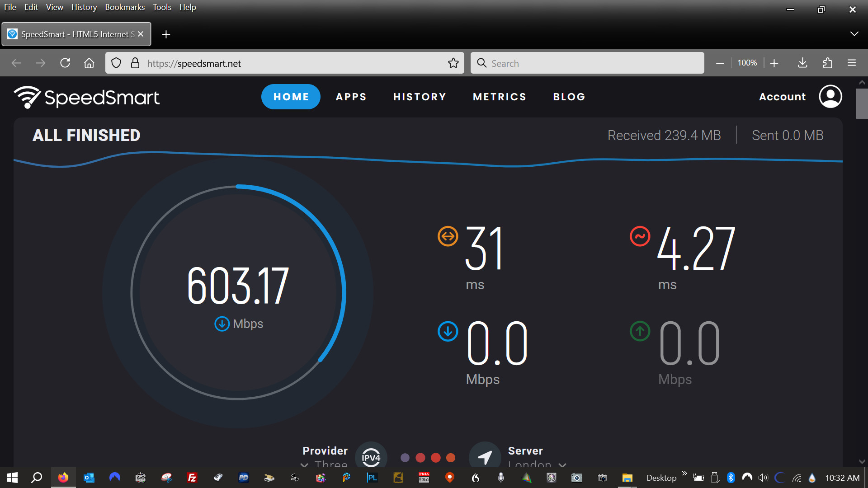Toggle the IPV4 protocol badge
This screenshot has height=488, width=868.
click(x=371, y=457)
